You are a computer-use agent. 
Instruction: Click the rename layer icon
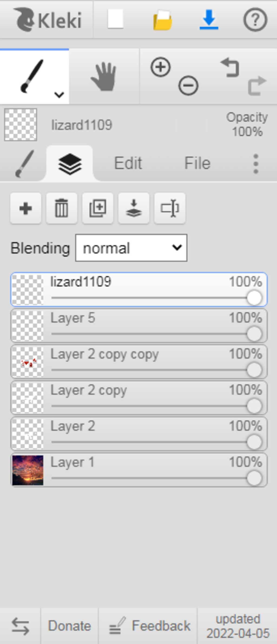pyautogui.click(x=170, y=208)
